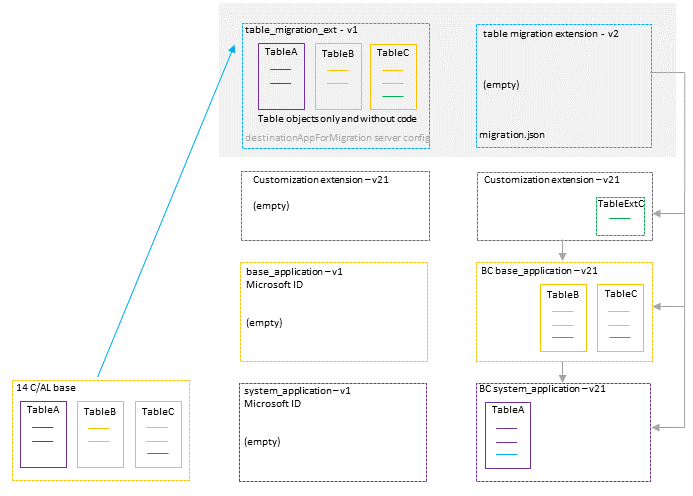
Task: Click the 'migration.json' label
Action: (512, 135)
